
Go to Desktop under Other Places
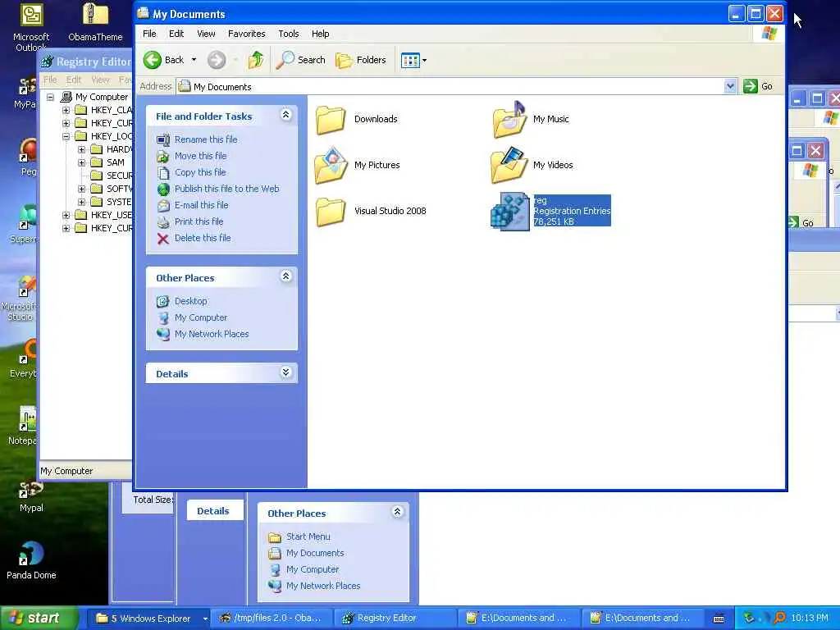[190, 301]
